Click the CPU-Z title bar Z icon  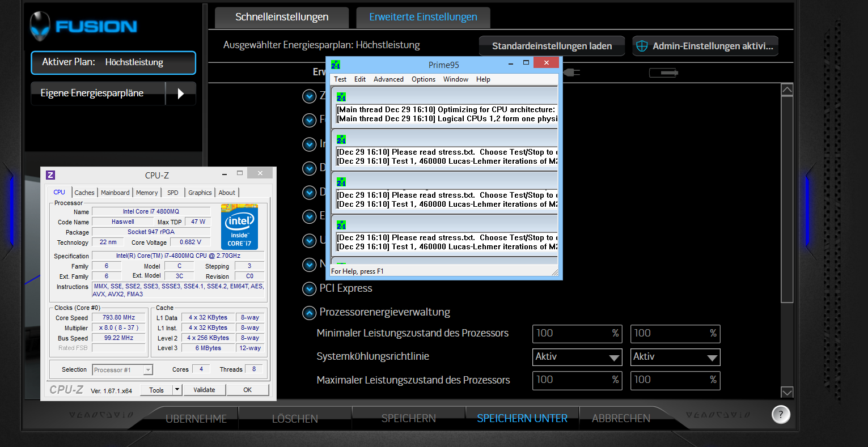(x=50, y=175)
